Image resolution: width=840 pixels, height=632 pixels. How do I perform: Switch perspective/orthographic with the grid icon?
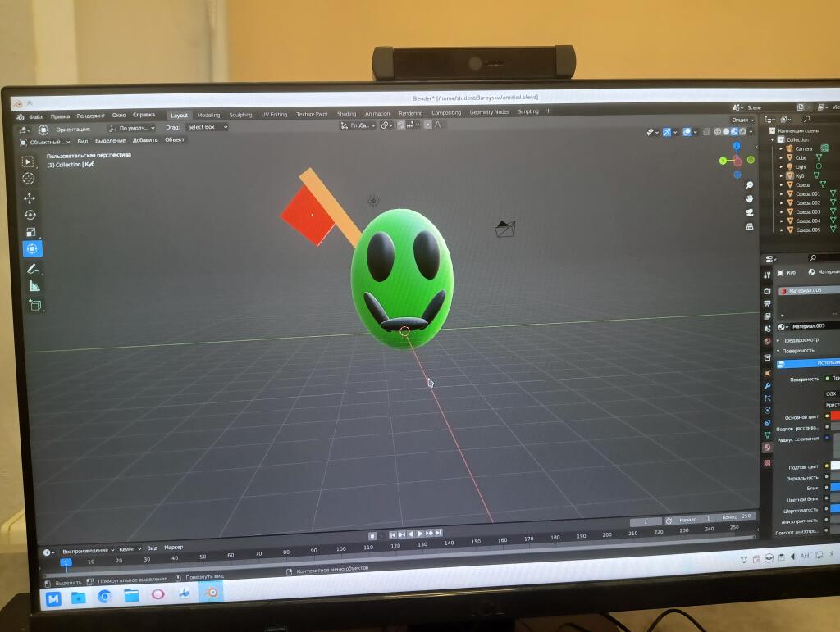tap(750, 226)
